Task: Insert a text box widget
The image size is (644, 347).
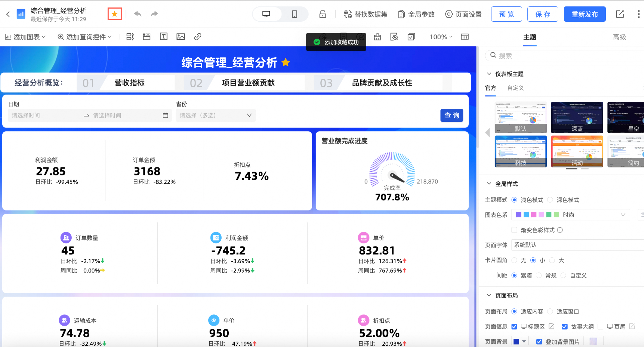Action: click(163, 37)
